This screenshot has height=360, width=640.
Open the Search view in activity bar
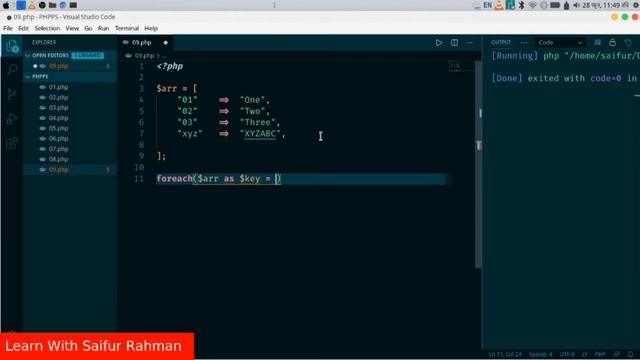tap(12, 70)
